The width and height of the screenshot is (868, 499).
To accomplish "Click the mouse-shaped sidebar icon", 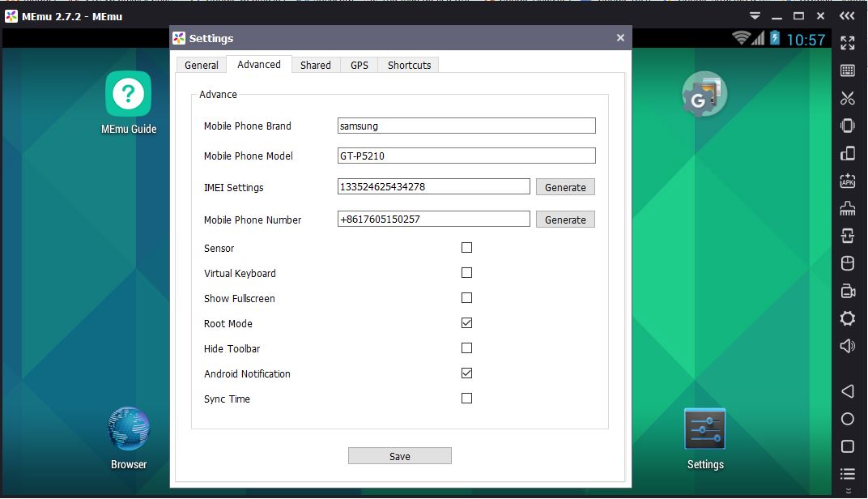I will coord(847,263).
